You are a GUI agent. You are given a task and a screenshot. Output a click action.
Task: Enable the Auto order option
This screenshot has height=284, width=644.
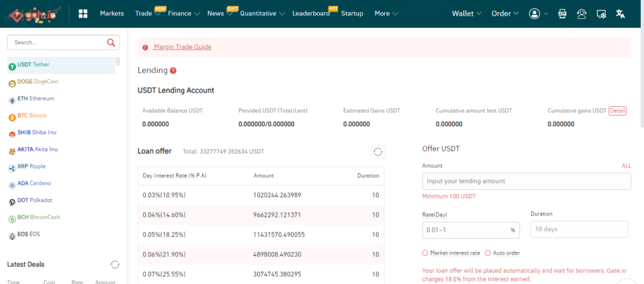point(488,253)
